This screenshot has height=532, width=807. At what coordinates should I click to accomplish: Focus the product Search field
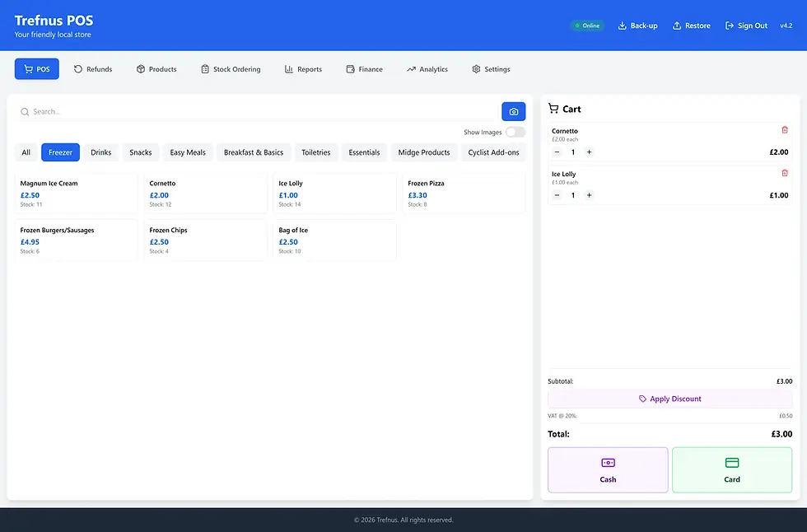257,112
